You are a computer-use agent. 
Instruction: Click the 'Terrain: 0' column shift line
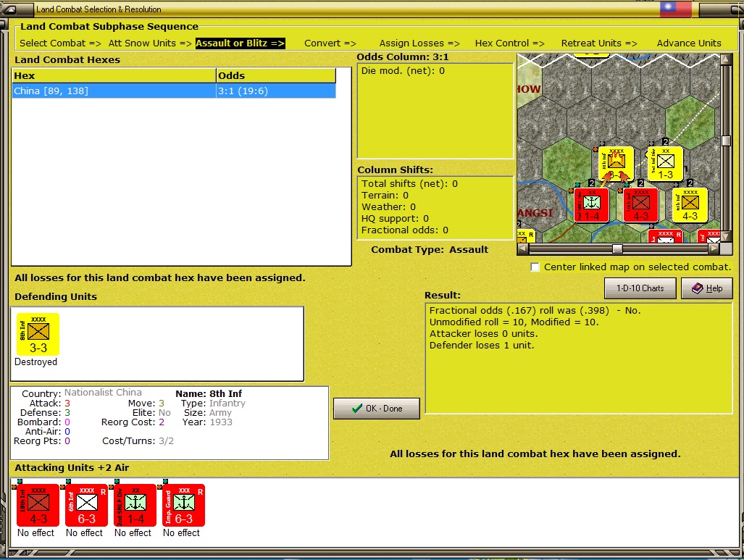coord(385,196)
